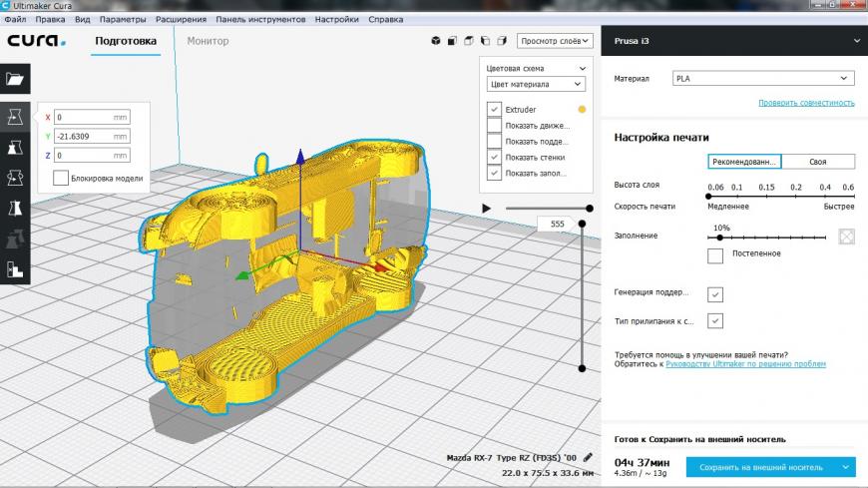868x488 pixels.
Task: Select the Mirror tool in sidebar
Action: 15,209
